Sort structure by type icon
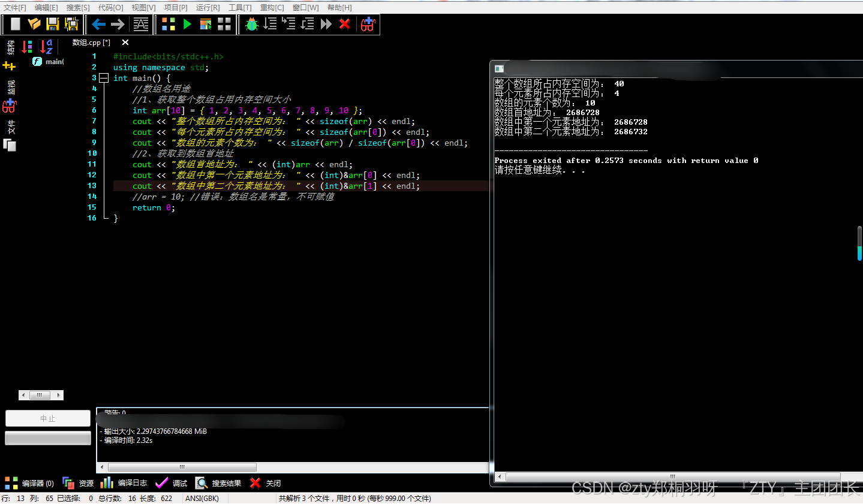This screenshot has height=504, width=863. click(x=27, y=47)
